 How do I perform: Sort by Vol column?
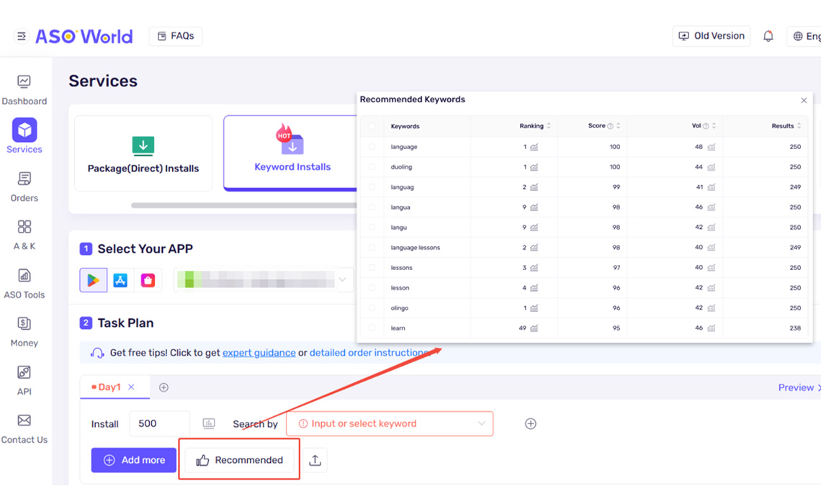(714, 126)
